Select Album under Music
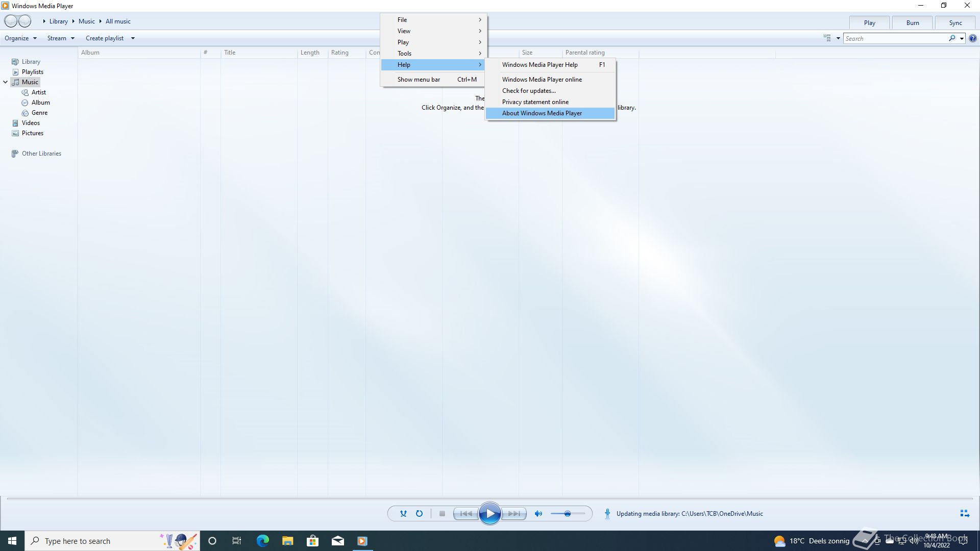 coord(40,103)
